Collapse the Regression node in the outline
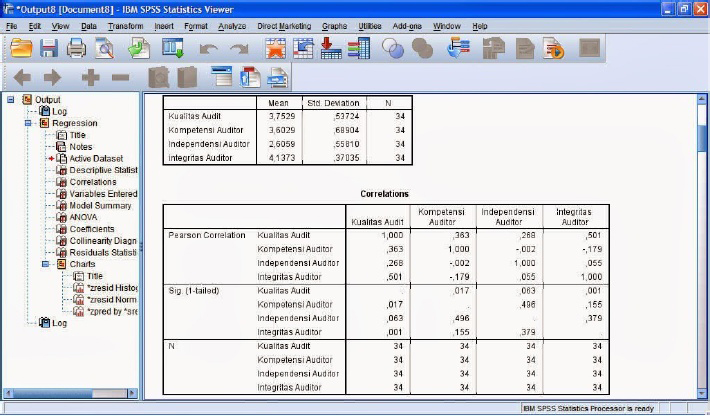 coord(28,123)
